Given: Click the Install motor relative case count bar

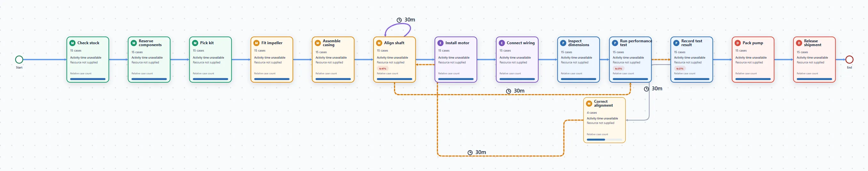Looking at the screenshot, I should pyautogui.click(x=455, y=79).
